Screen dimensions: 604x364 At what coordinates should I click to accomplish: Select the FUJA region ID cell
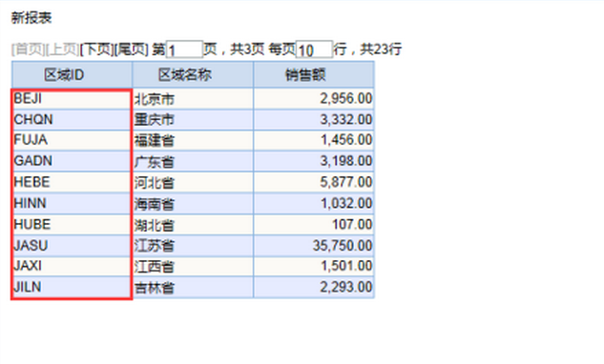pyautogui.click(x=72, y=140)
